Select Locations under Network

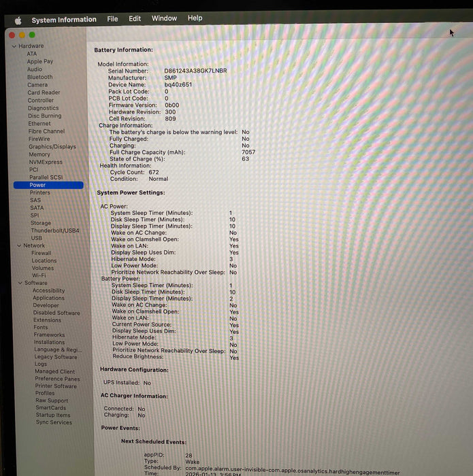[x=44, y=260]
